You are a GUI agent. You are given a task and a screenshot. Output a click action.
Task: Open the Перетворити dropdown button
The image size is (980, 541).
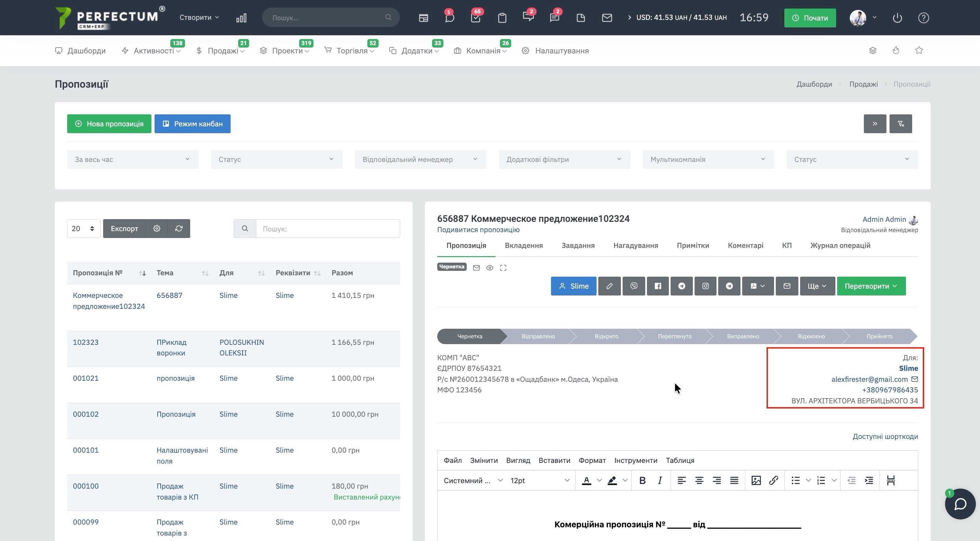tap(871, 286)
